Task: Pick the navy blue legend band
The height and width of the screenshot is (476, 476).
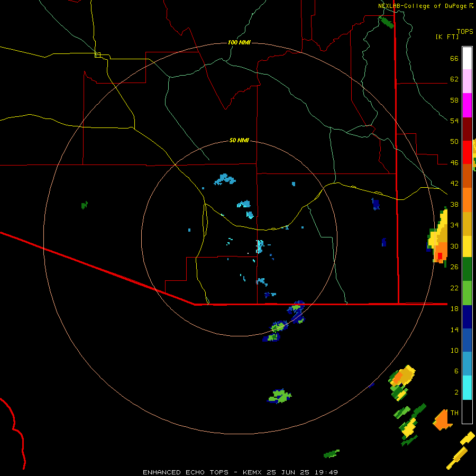Action: [467, 317]
